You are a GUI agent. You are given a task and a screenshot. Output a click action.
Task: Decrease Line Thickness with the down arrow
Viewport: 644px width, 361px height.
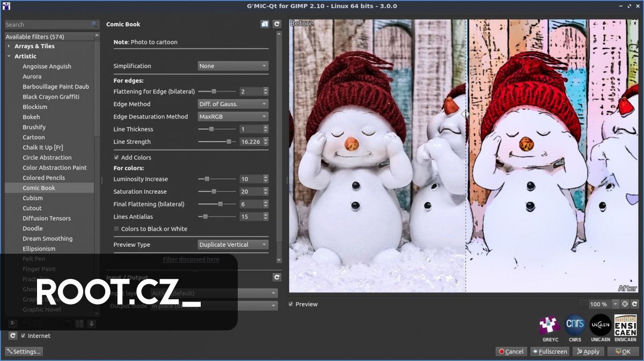266,131
